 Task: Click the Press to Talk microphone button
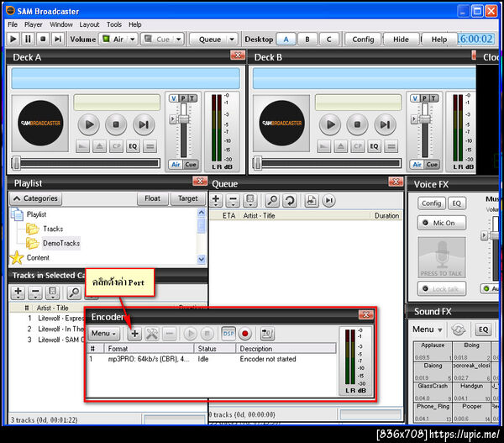click(x=442, y=257)
